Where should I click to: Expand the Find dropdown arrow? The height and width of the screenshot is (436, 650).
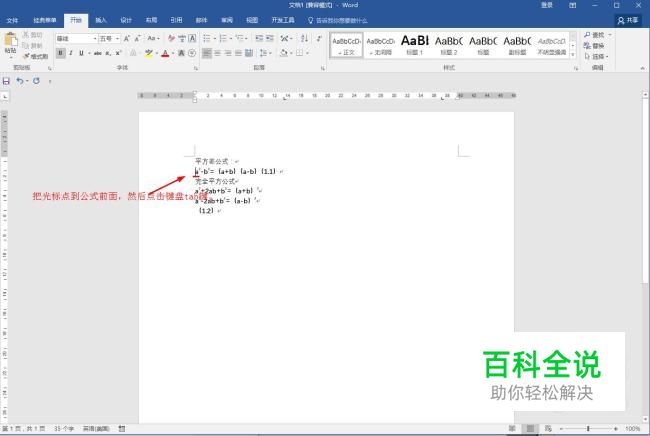click(x=610, y=35)
